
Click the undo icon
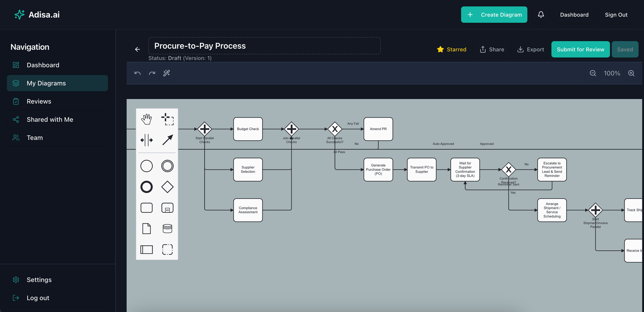tap(138, 73)
